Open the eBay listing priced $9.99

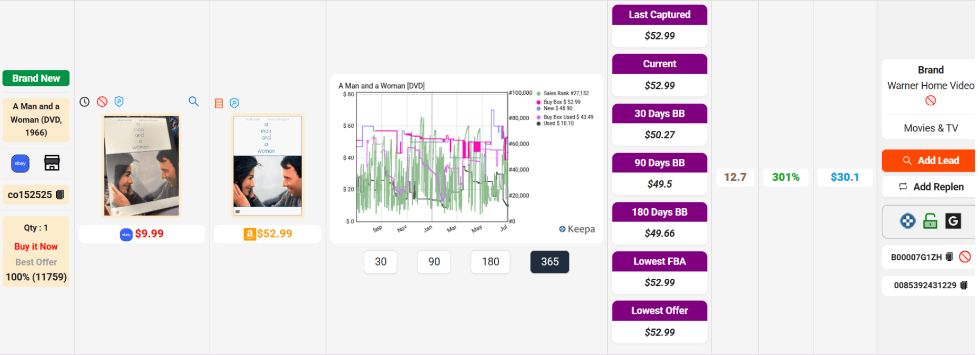tap(141, 234)
